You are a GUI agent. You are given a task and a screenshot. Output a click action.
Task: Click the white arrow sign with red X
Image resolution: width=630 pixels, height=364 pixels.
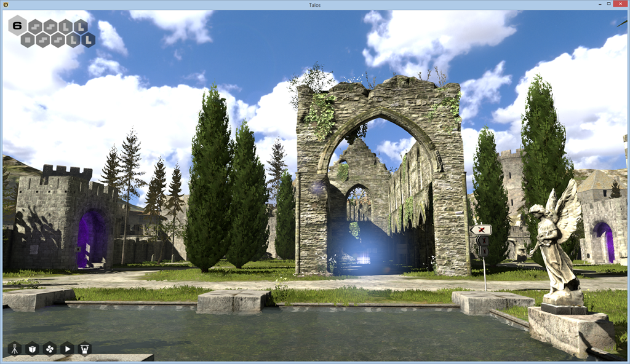coord(480,229)
